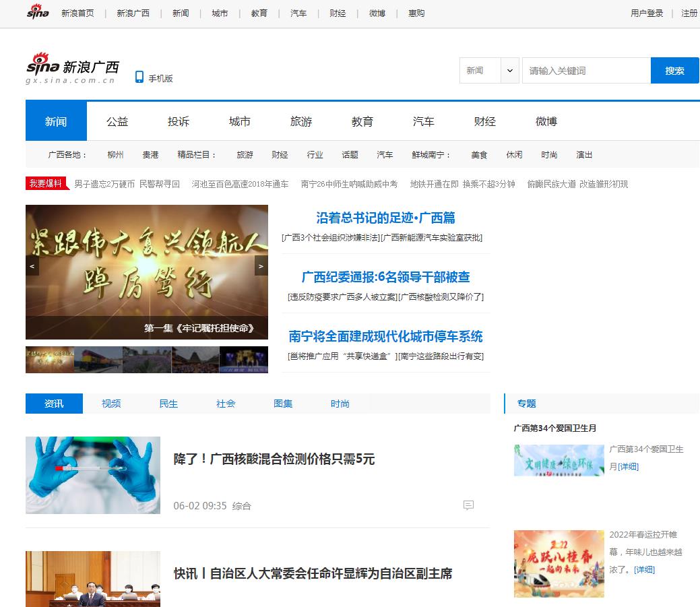Select first carousel thumbnail with gold text
This screenshot has width=700, height=607.
point(50,359)
